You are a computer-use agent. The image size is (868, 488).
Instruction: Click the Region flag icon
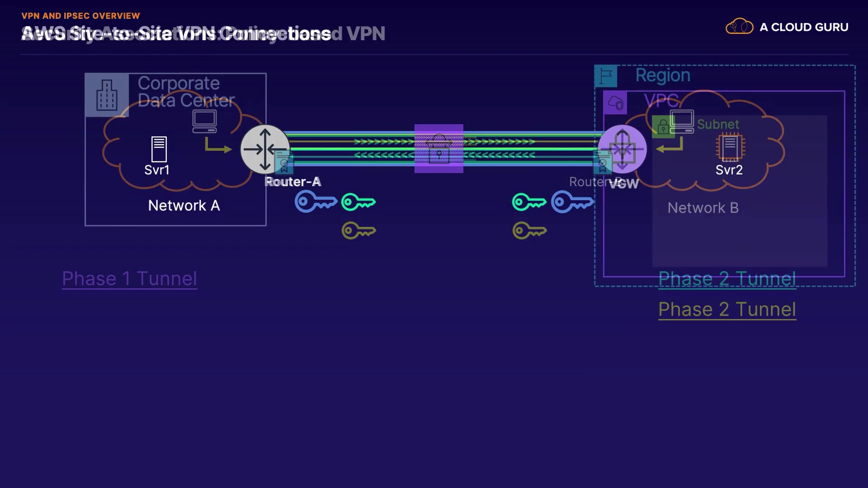click(606, 76)
